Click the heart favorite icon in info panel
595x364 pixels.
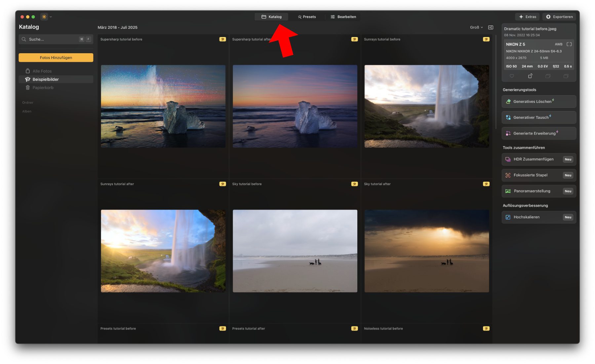512,76
